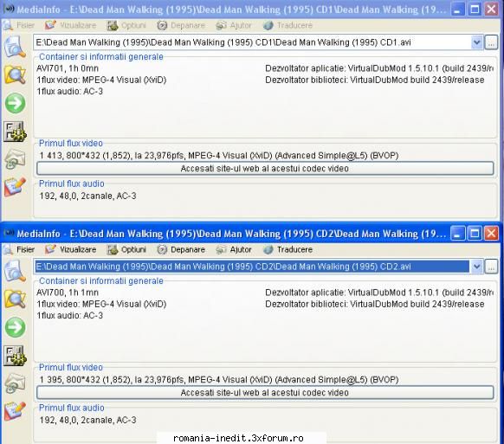This screenshot has height=444, width=504.
Task: Click the browse ellipsis button beside CD1 path
Action: tap(491, 42)
